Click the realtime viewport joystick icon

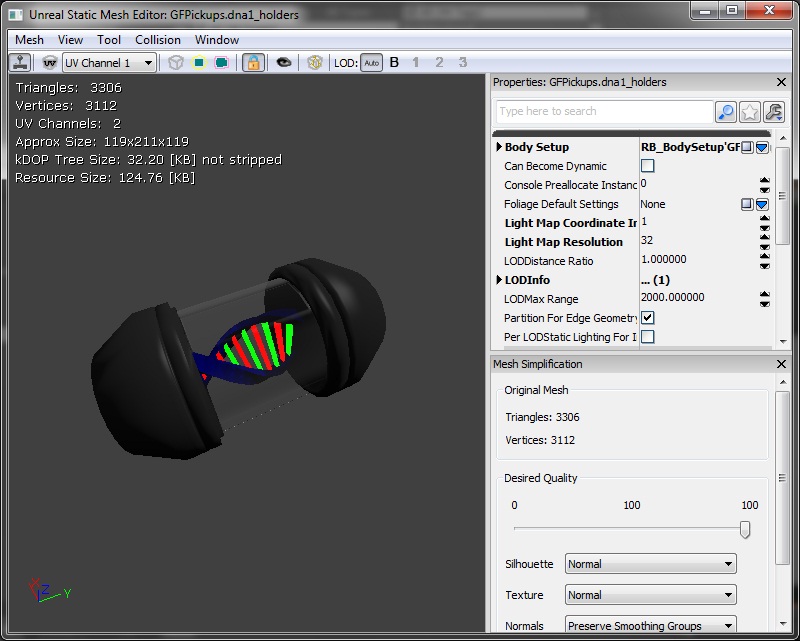coord(20,62)
